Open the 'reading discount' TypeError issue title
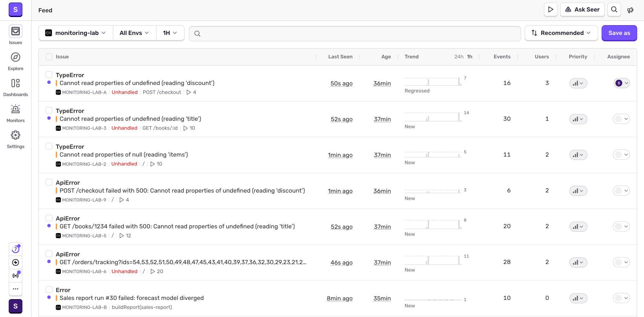Image resolution: width=644 pixels, height=317 pixels. point(137,83)
